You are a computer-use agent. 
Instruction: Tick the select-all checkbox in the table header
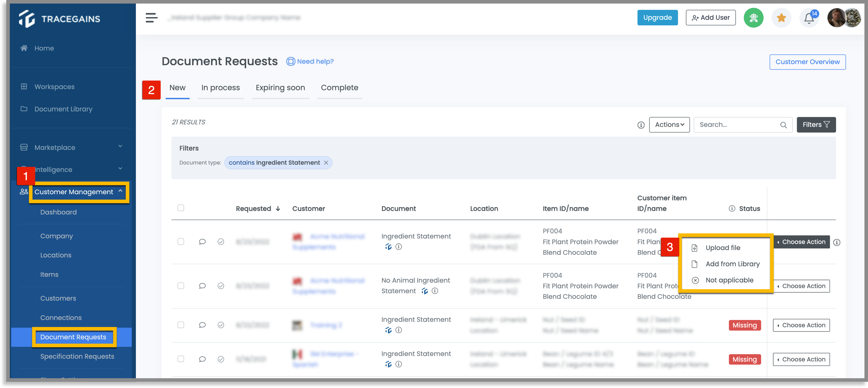pos(181,208)
